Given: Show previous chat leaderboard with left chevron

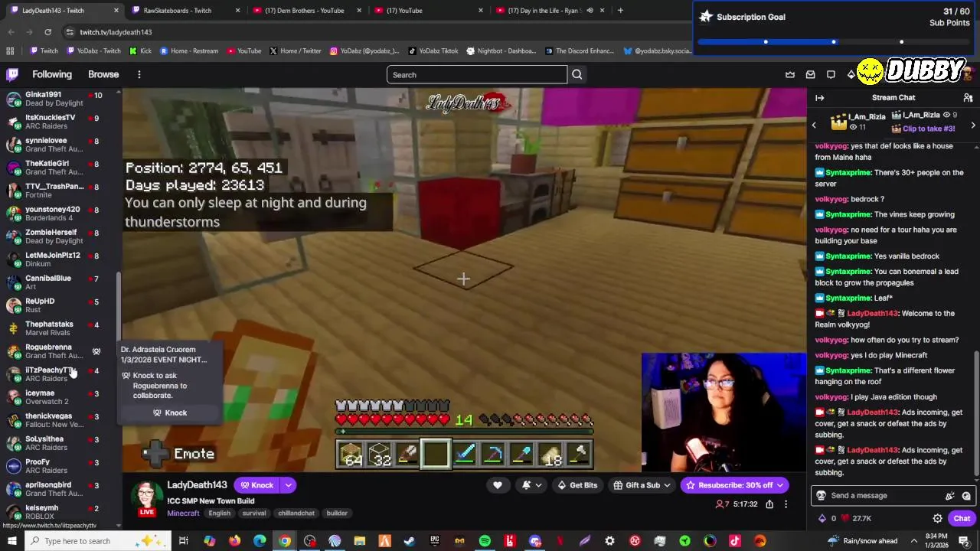Looking at the screenshot, I should 814,125.
